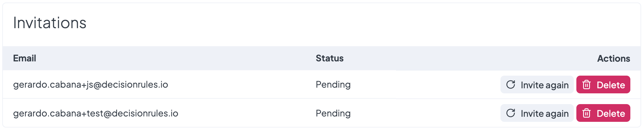The height and width of the screenshot is (131, 644).
Task: Click the Actions column header
Action: 614,59
